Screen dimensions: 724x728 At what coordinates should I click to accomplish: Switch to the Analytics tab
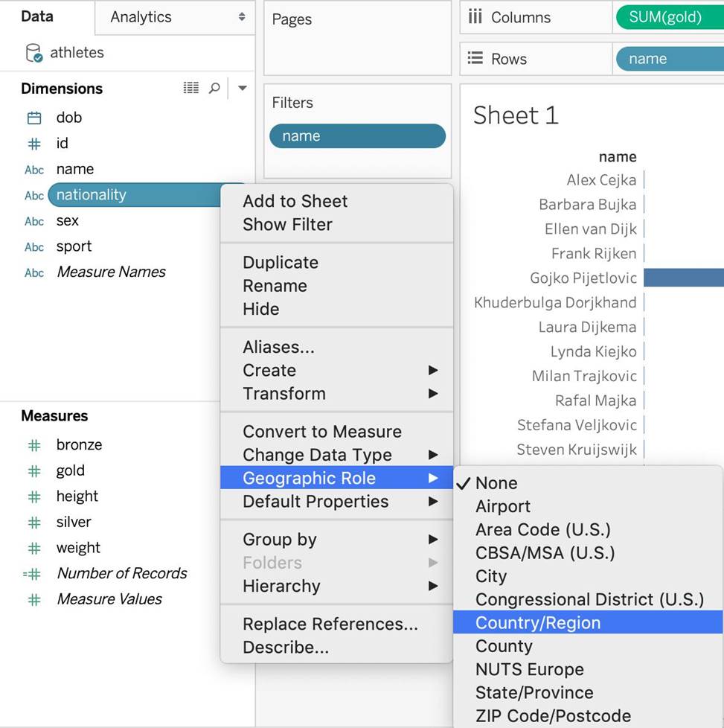[x=174, y=17]
